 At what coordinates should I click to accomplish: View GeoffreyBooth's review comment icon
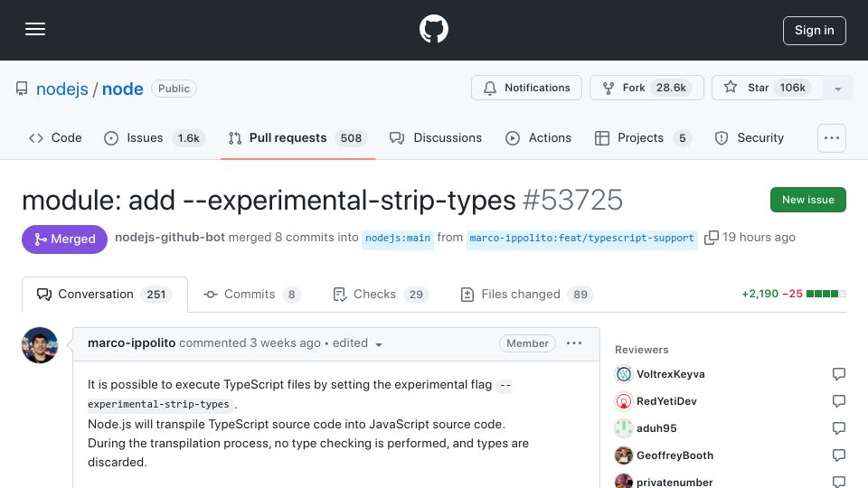pos(839,455)
